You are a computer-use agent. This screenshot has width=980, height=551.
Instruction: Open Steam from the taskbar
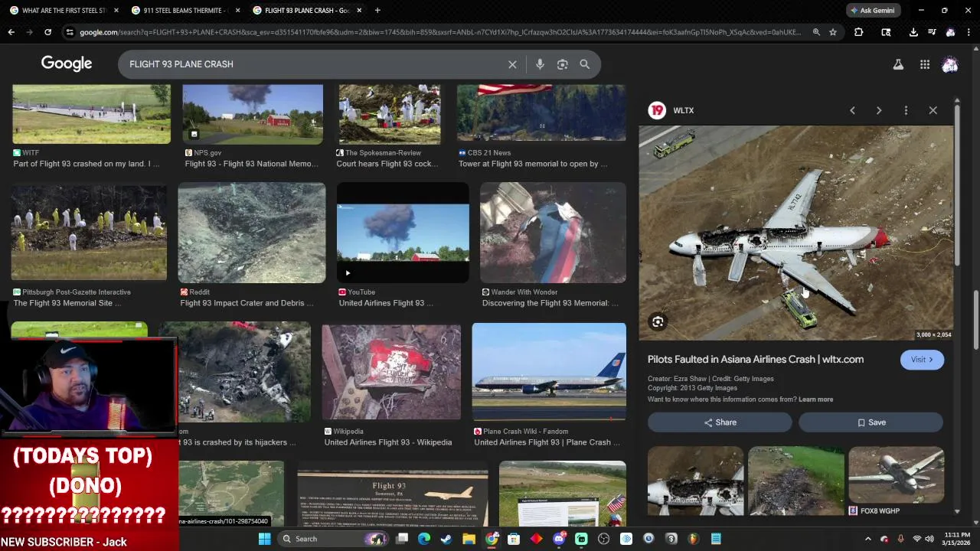pos(446,539)
